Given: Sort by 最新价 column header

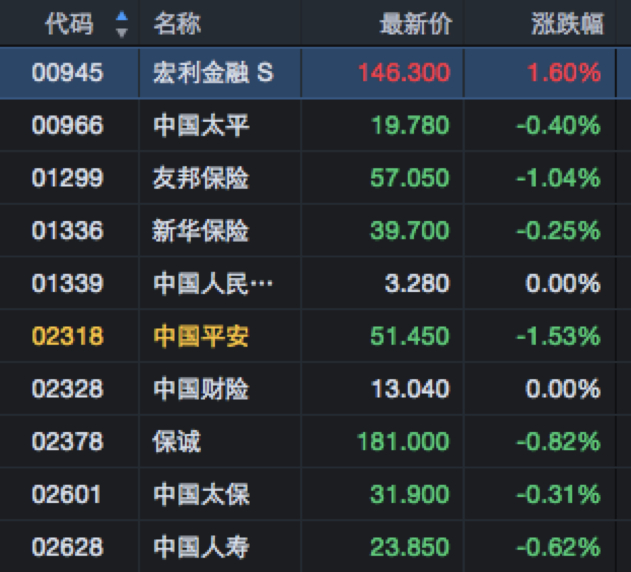Looking at the screenshot, I should pyautogui.click(x=415, y=24).
